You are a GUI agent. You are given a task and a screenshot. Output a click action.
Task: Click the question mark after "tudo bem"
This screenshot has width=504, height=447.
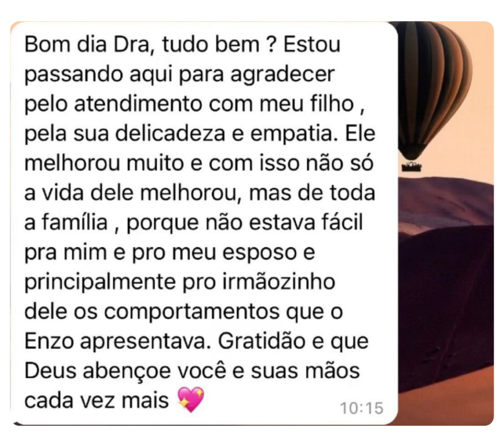271,44
